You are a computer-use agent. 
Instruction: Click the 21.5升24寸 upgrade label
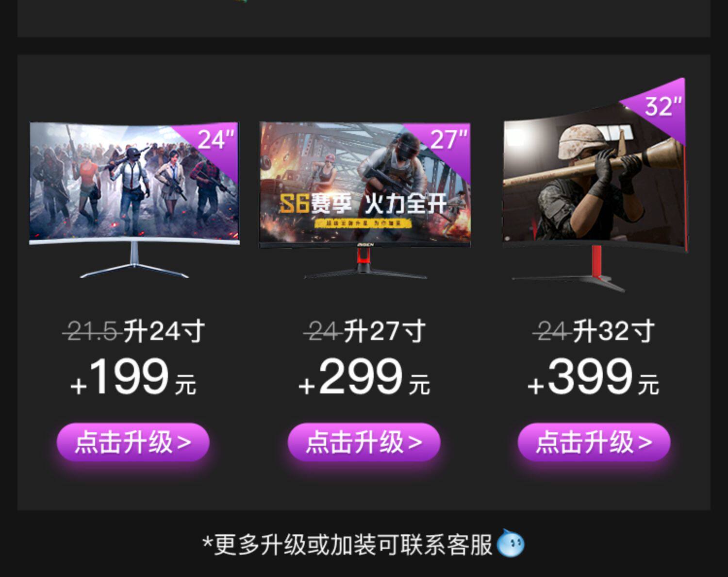coord(134,331)
